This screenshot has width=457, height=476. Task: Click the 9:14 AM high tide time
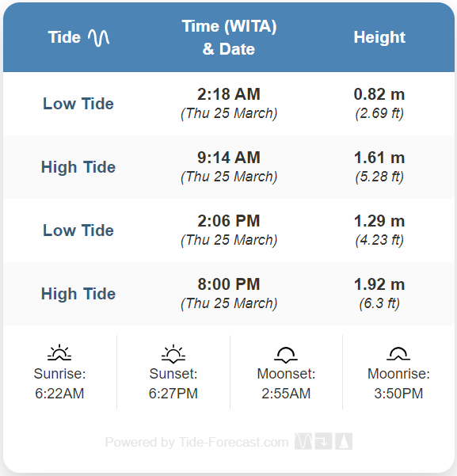[229, 158]
